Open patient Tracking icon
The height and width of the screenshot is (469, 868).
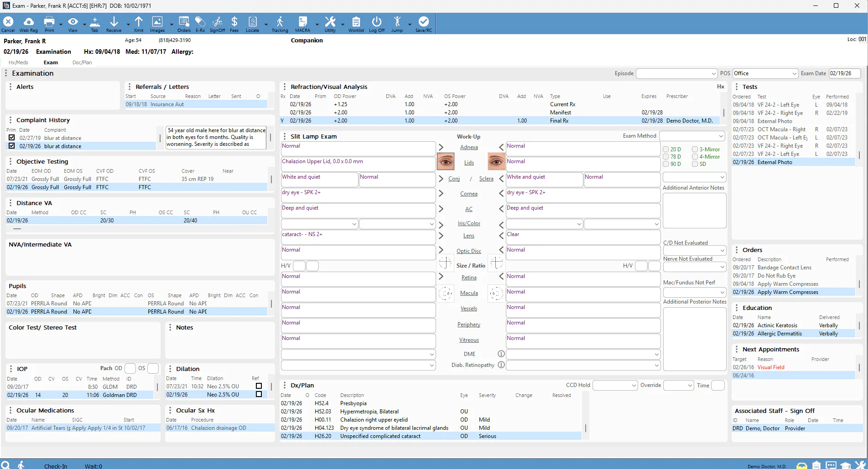point(280,24)
